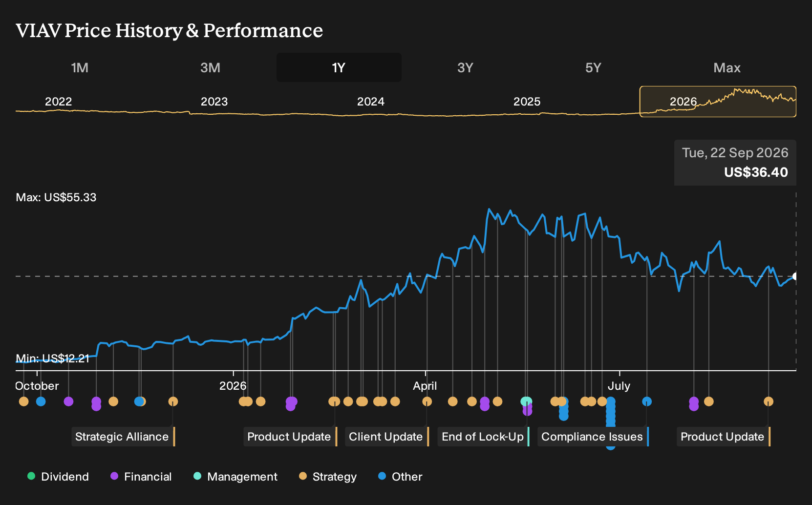Viewport: 812px width, 505px height.
Task: Show the Max price history range
Action: (727, 67)
